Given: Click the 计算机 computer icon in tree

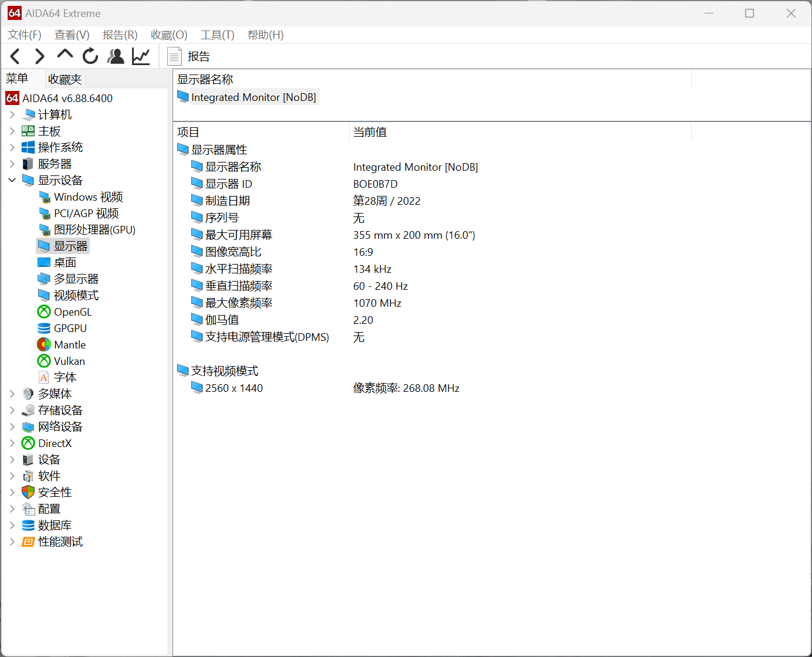Looking at the screenshot, I should [28, 114].
